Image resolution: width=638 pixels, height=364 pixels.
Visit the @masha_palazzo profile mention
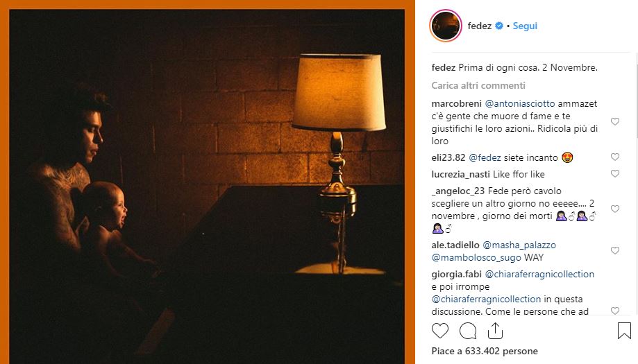(519, 245)
